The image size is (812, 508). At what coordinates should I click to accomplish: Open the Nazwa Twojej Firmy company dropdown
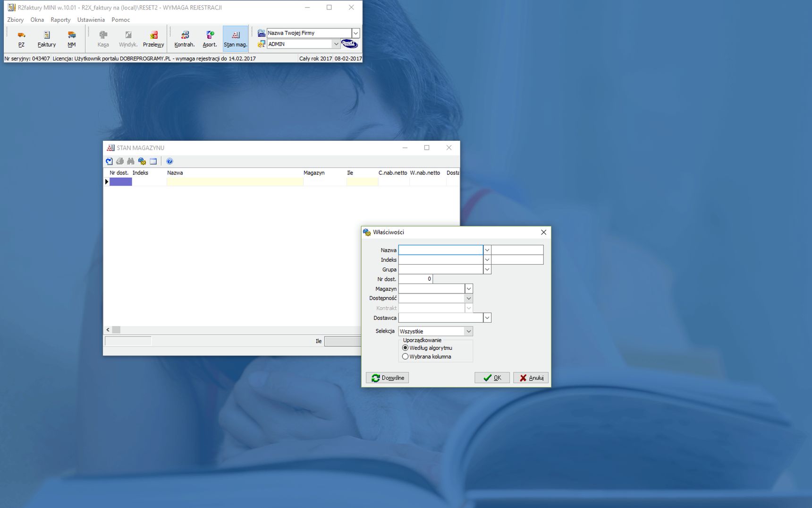click(356, 33)
